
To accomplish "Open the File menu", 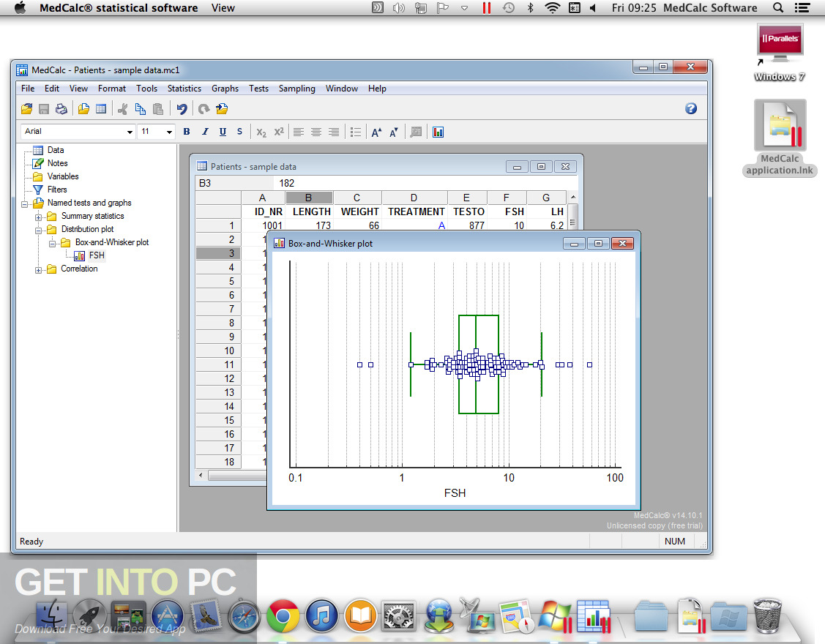I will tap(28, 89).
